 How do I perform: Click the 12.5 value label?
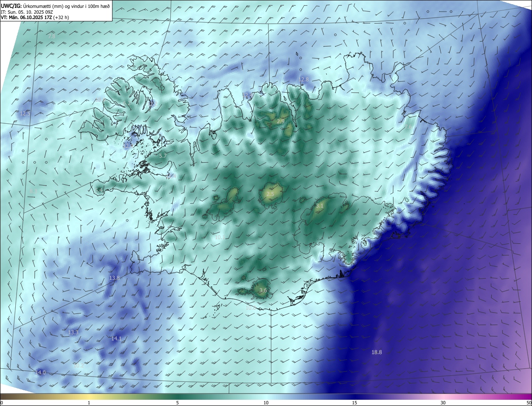pyautogui.click(x=25, y=113)
